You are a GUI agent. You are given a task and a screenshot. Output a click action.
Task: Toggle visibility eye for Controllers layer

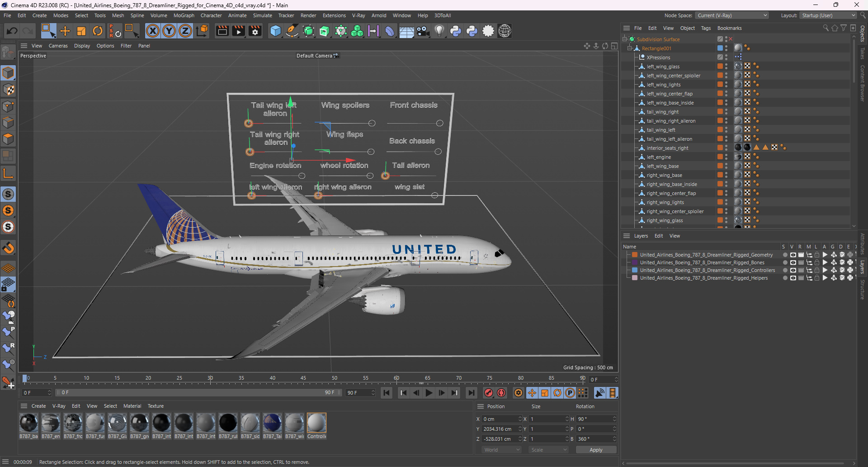pyautogui.click(x=793, y=270)
